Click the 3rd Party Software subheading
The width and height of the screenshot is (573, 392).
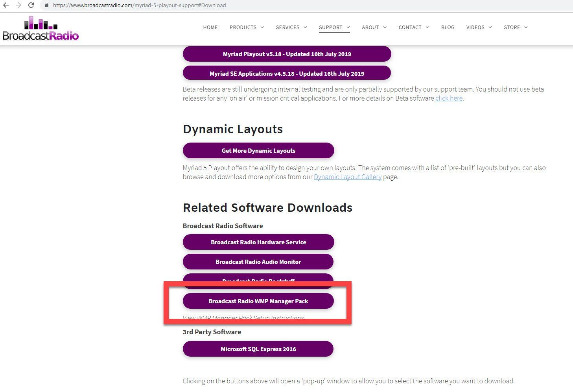[212, 332]
